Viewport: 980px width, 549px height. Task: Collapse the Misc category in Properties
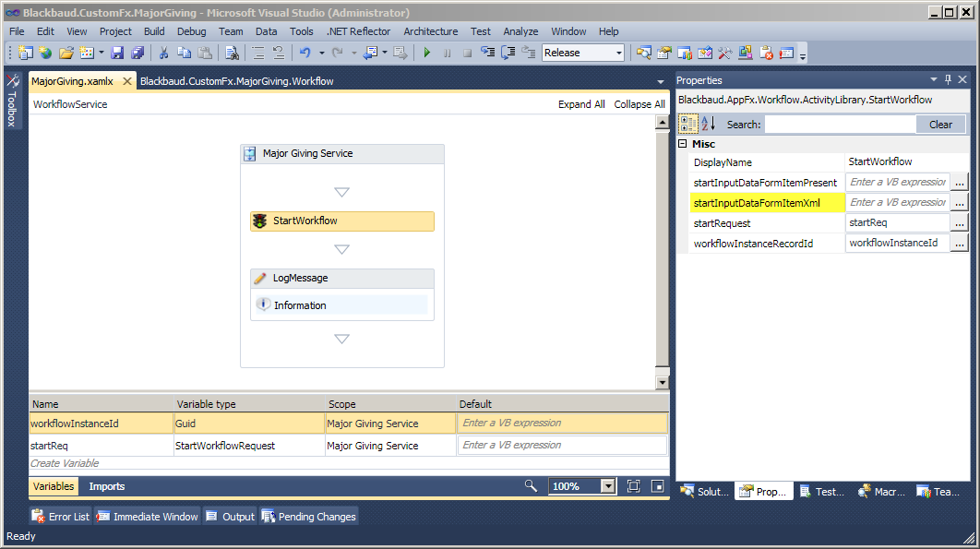click(x=681, y=144)
